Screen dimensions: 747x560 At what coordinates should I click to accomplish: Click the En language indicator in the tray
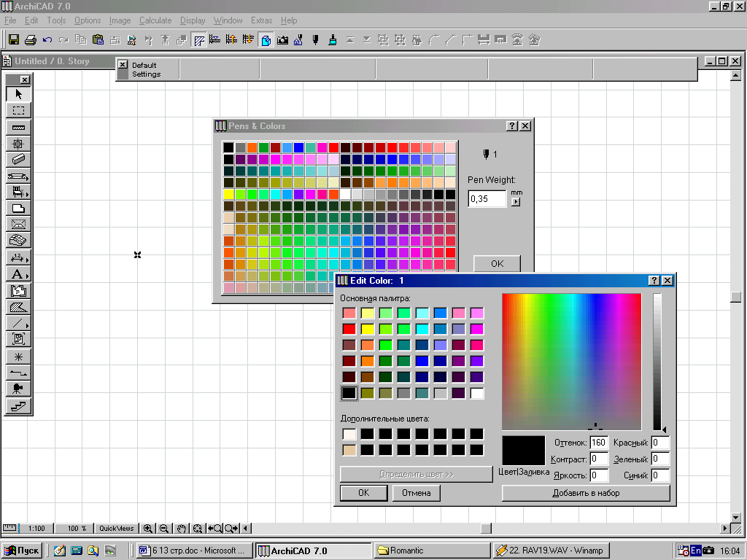coord(695,551)
